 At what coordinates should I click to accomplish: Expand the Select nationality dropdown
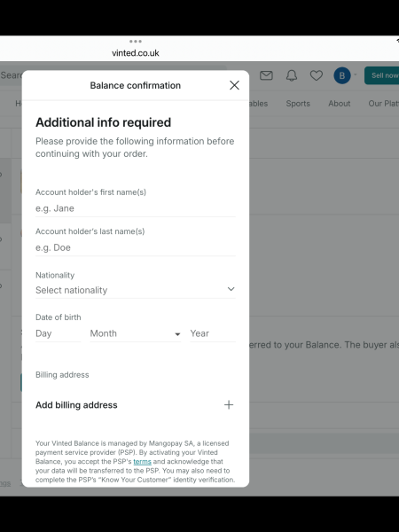(x=136, y=290)
